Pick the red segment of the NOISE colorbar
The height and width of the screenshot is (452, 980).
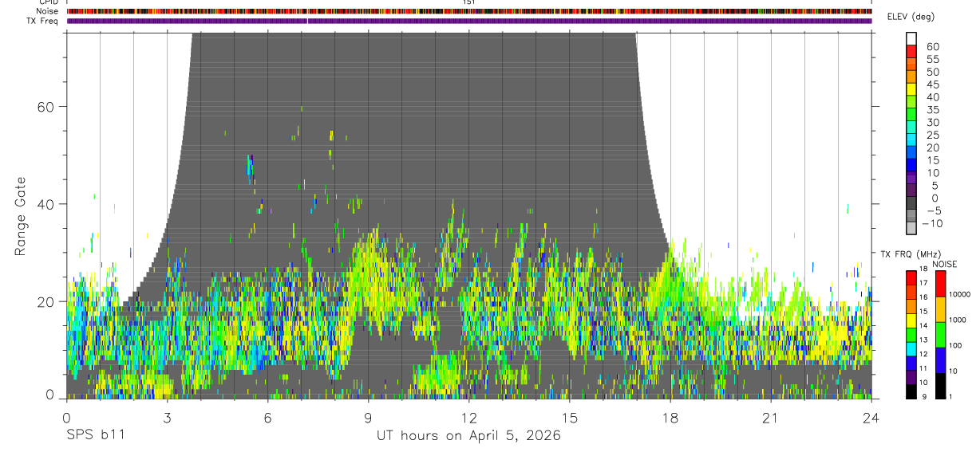tap(939, 284)
